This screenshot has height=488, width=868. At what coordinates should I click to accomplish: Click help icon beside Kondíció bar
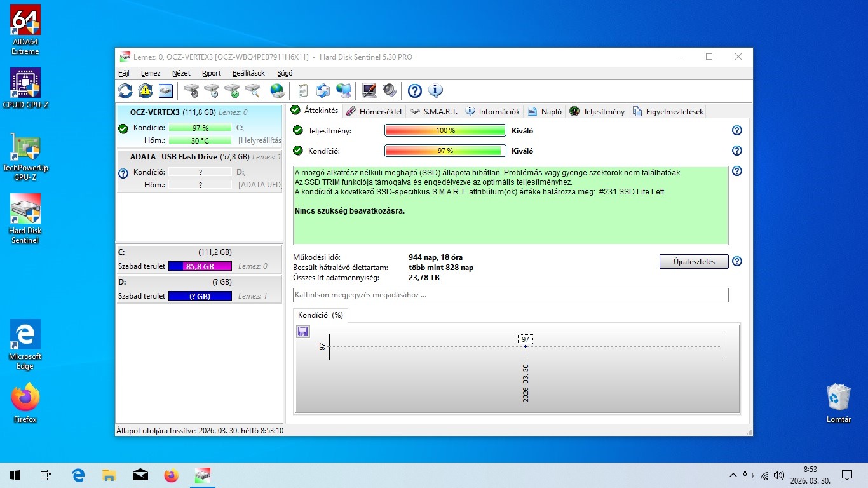[737, 151]
